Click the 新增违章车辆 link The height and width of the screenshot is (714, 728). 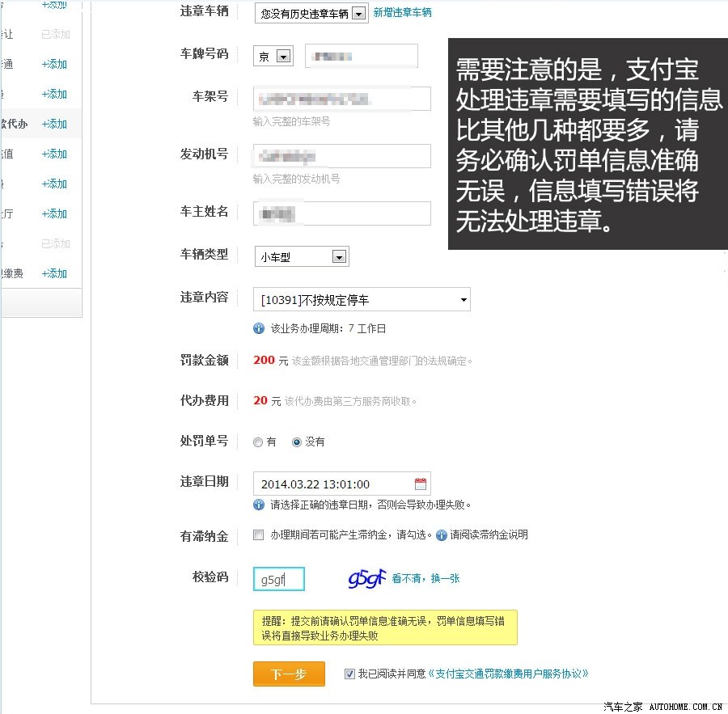coord(402,13)
